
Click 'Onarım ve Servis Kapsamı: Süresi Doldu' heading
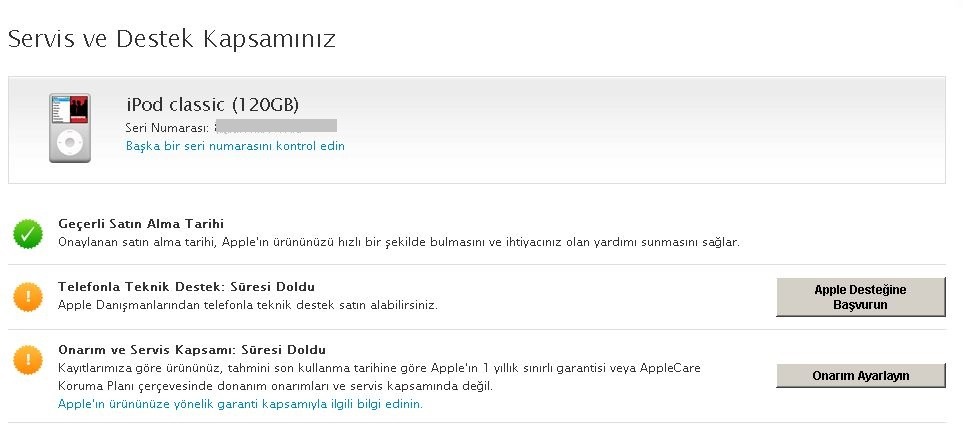click(192, 350)
